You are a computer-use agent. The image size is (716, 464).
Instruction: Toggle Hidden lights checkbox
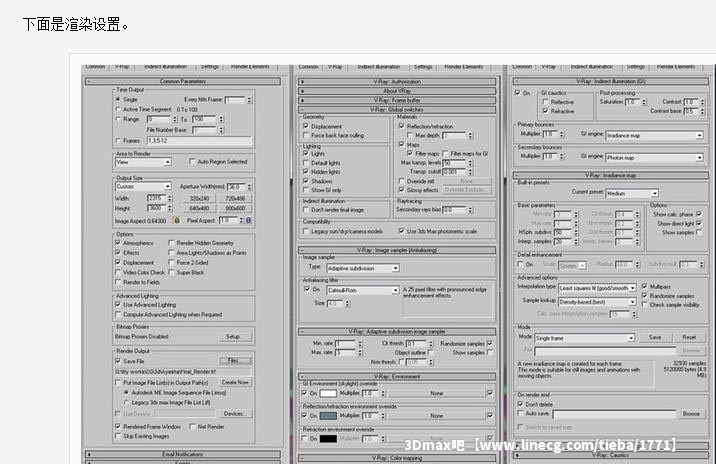click(306, 172)
